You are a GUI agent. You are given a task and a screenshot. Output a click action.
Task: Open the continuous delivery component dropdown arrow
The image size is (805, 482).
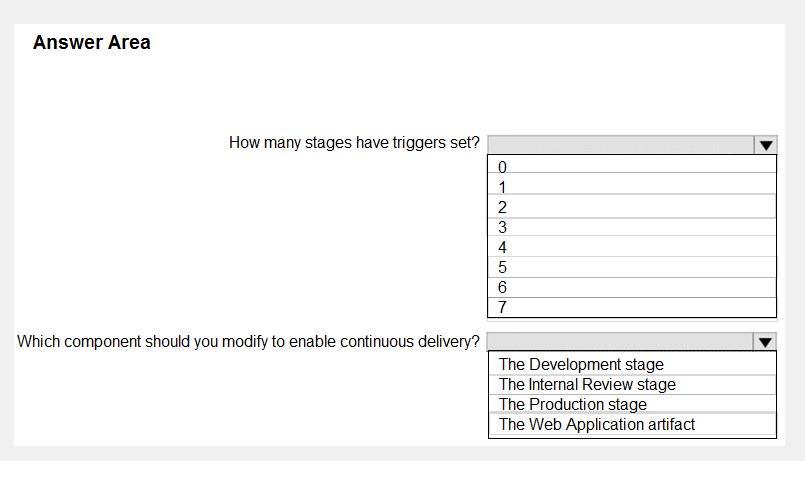coord(765,342)
